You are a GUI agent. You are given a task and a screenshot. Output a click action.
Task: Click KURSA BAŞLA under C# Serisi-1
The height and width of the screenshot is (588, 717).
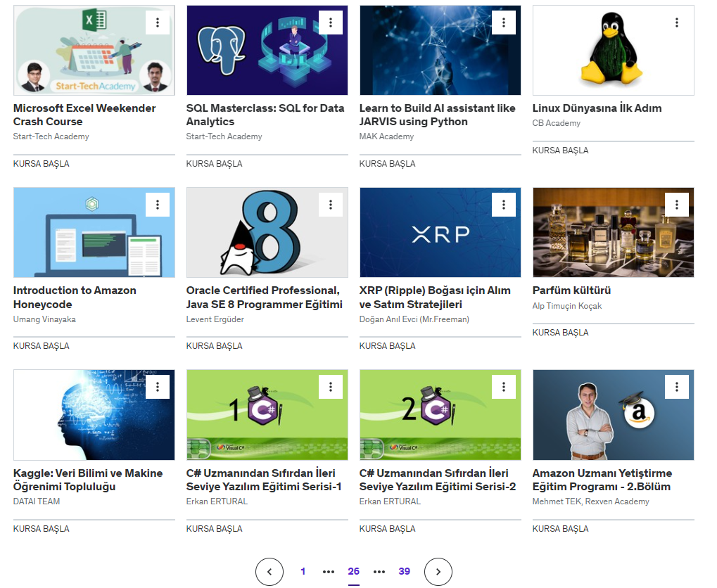coord(214,528)
